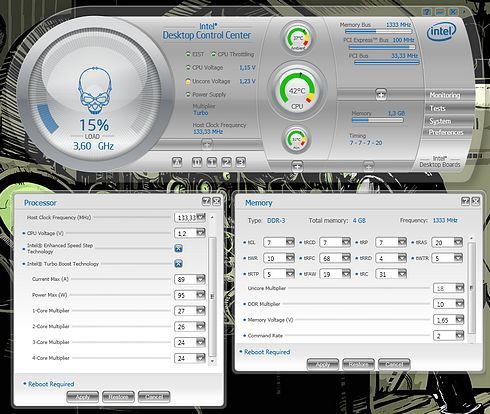The image size is (490, 414).
Task: Expand the plus button under temperature gauges
Action: pos(297,165)
